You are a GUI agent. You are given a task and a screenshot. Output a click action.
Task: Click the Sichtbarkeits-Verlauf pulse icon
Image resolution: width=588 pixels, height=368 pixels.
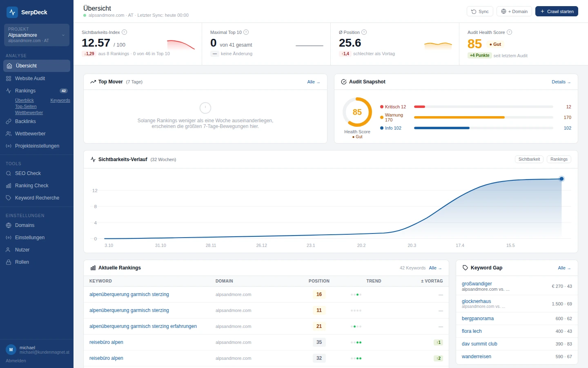[93, 159]
